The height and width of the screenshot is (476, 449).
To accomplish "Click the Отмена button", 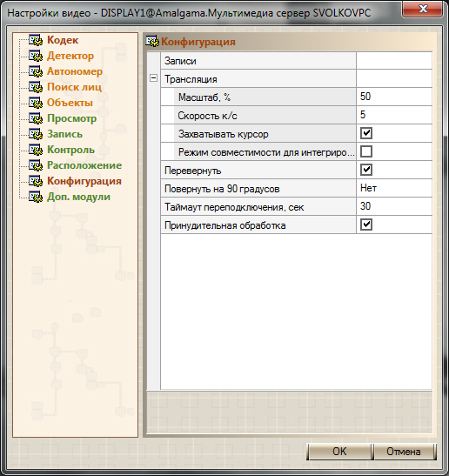I will point(404,452).
